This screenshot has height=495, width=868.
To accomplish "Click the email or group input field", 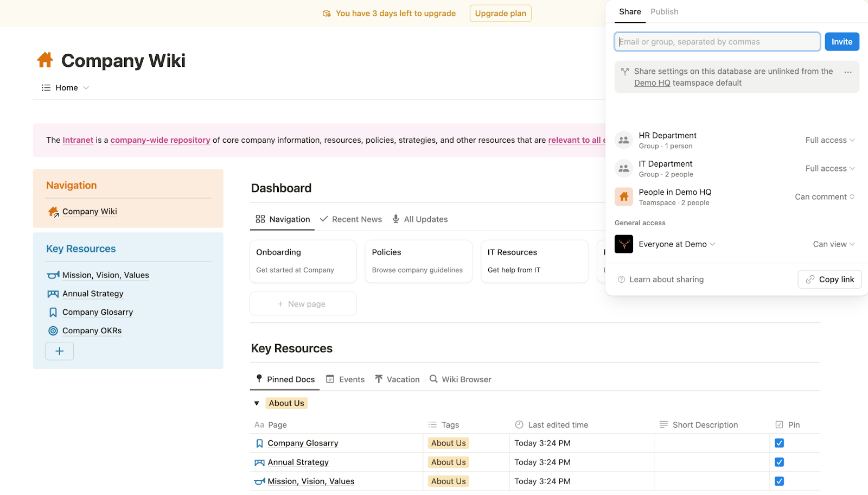I will point(717,42).
